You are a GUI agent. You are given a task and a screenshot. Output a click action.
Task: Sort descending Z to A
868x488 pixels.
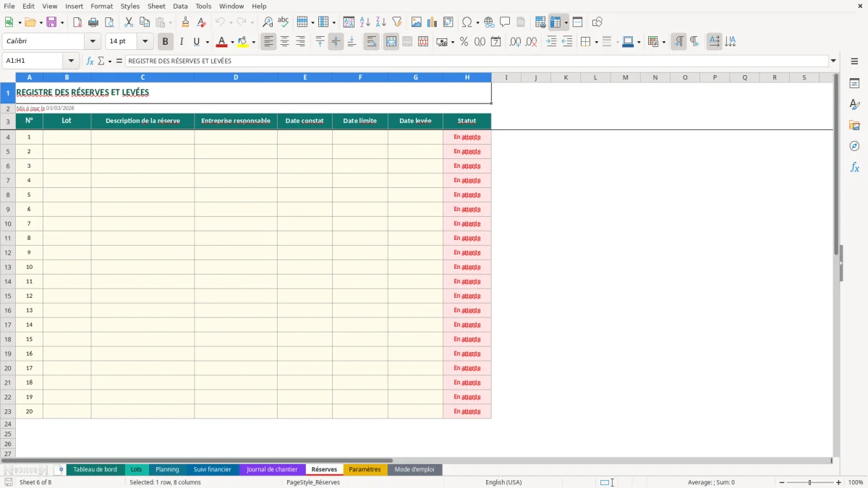click(380, 22)
